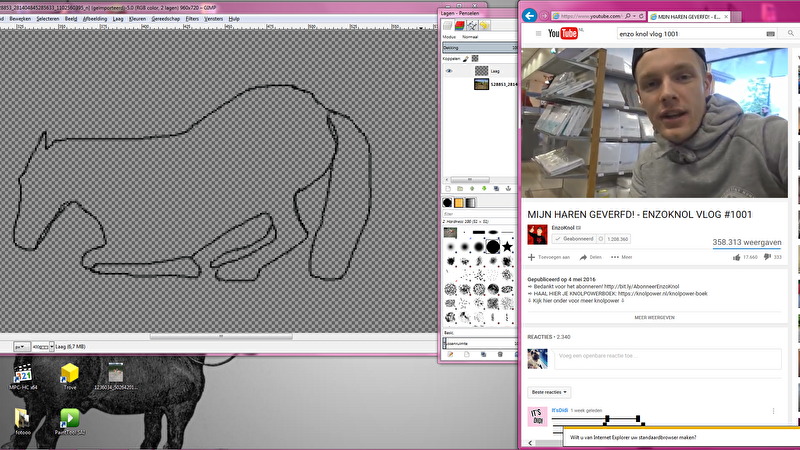Image resolution: width=800 pixels, height=450 pixels.
Task: Dislike the video with thumbs down
Action: tap(767, 257)
